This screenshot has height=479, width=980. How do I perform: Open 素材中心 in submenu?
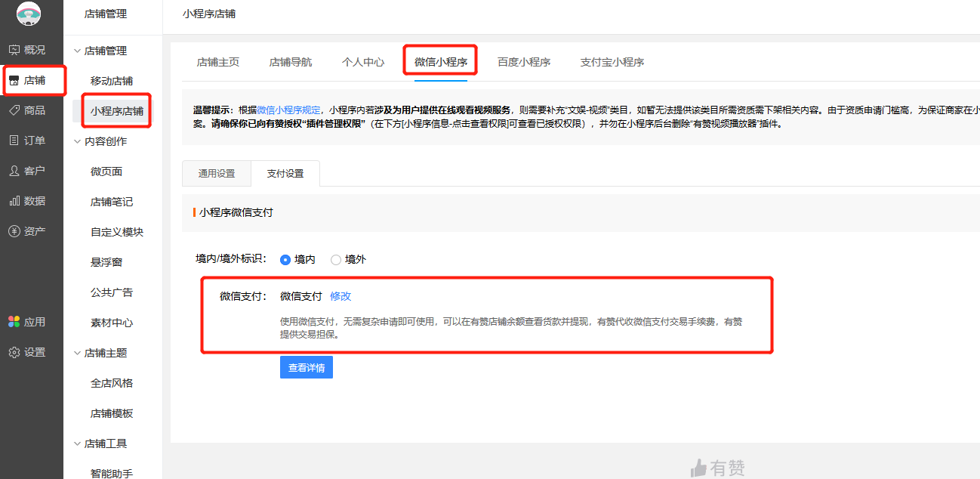point(112,323)
